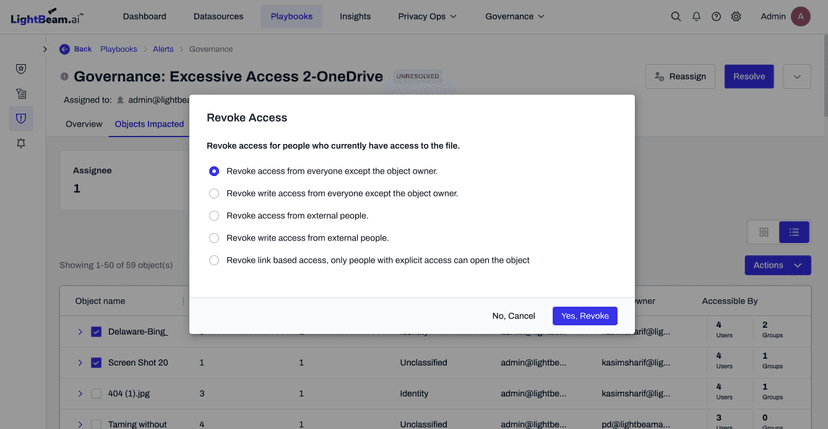Open Governance dropdown menu
The width and height of the screenshot is (828, 429).
point(514,16)
